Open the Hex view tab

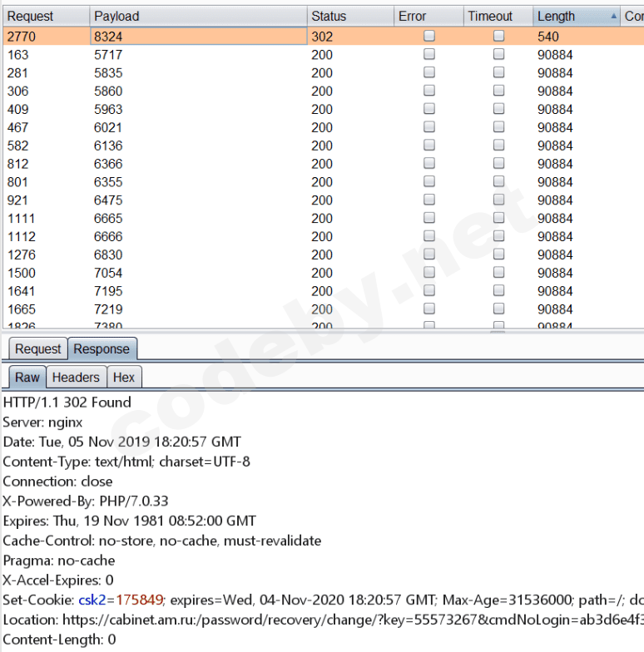pyautogui.click(x=123, y=378)
